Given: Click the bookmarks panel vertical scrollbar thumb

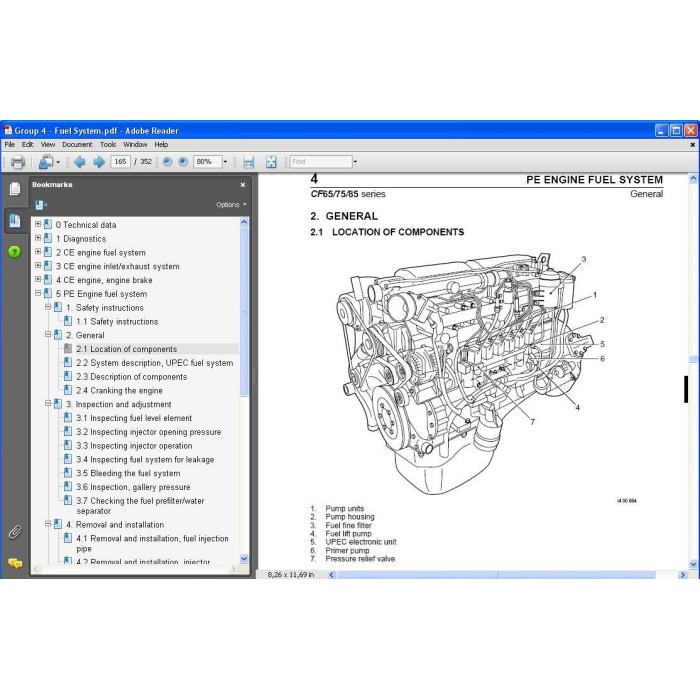Looking at the screenshot, I should [244, 311].
